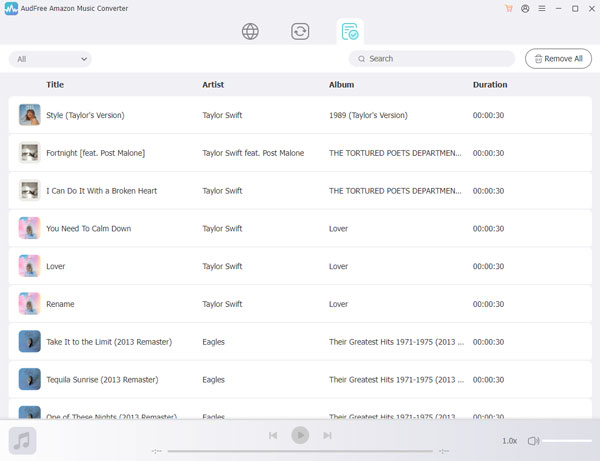
Task: Mute with the speaker volume icon
Action: click(x=533, y=441)
